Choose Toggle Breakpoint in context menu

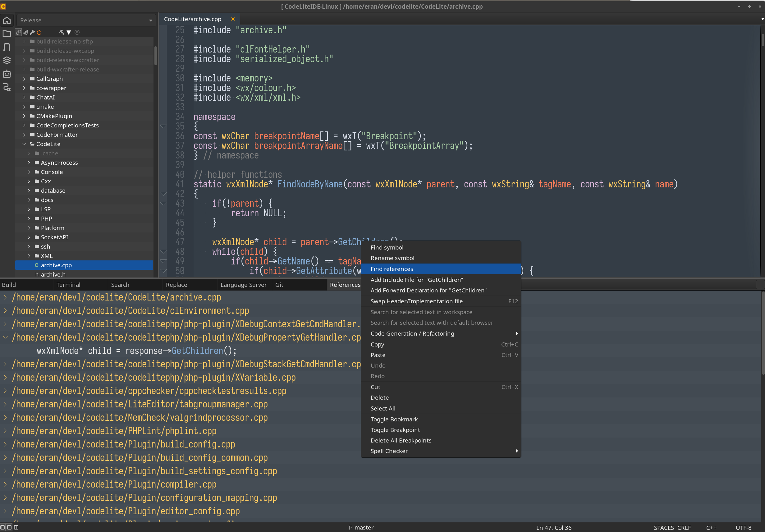[441, 430]
